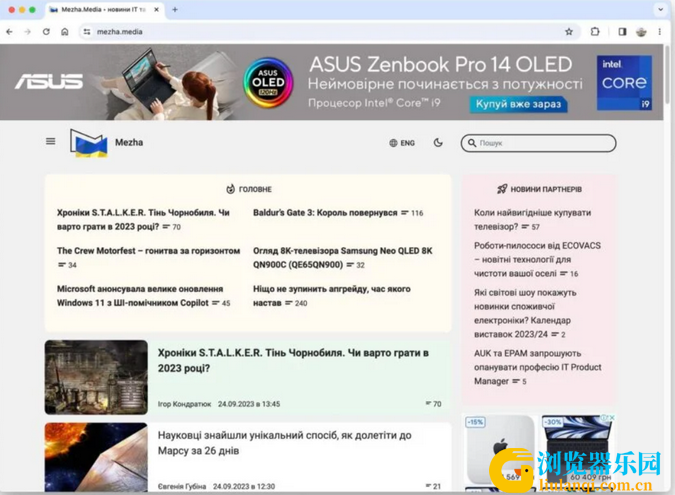Open 'Коли найвигідніше купувати телевізор?' partner link

[x=533, y=220]
